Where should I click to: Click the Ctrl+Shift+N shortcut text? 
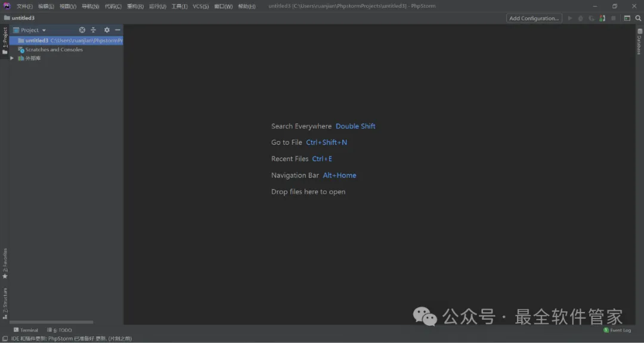(x=327, y=143)
